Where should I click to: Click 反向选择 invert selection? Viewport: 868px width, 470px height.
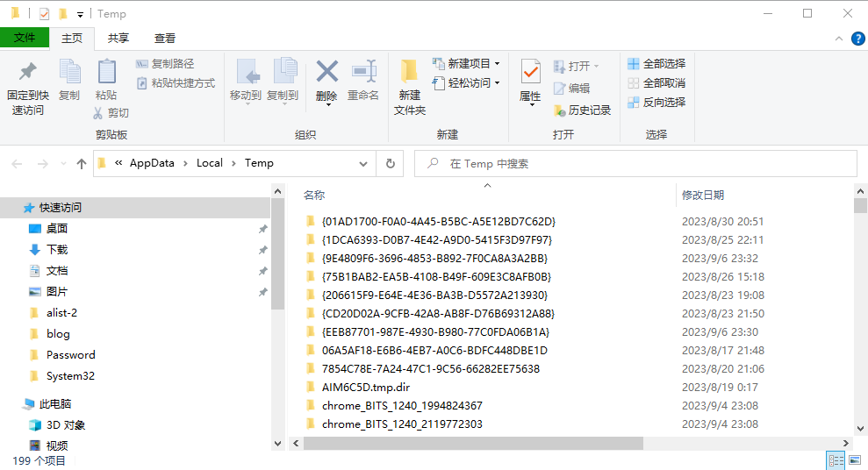click(656, 103)
